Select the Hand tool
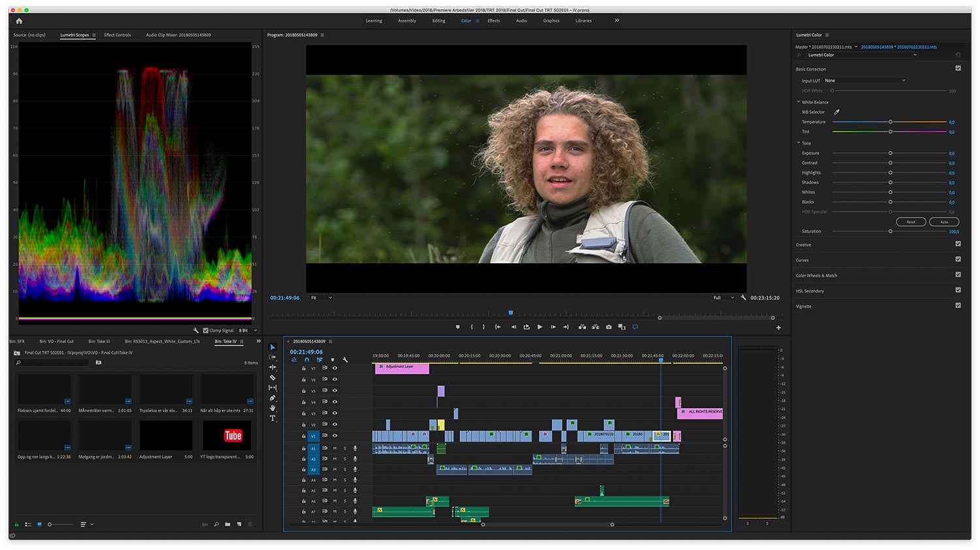 (273, 408)
